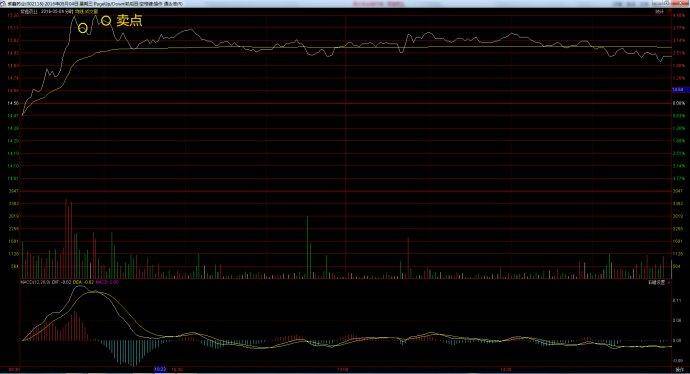The image size is (690, 374).
Task: Click the tallest red opening volume bar
Action: [66, 239]
